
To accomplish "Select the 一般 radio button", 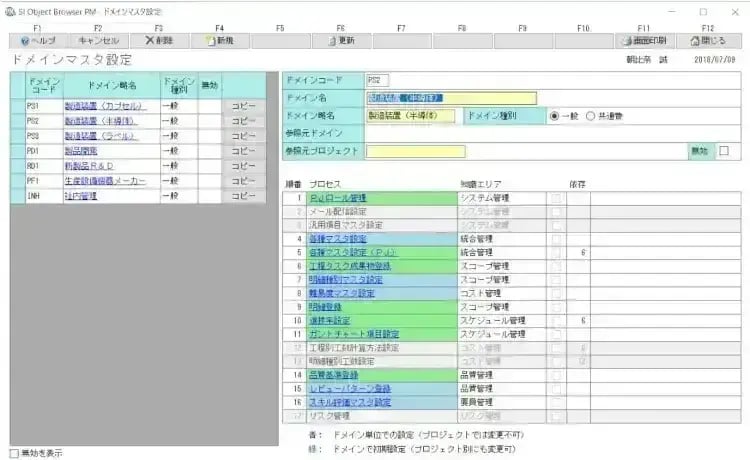I will pyautogui.click(x=554, y=115).
